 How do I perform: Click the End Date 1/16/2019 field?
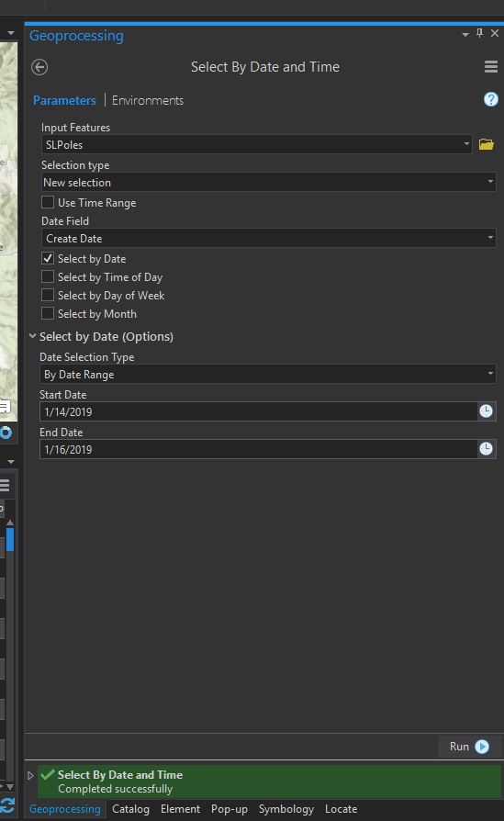click(259, 449)
